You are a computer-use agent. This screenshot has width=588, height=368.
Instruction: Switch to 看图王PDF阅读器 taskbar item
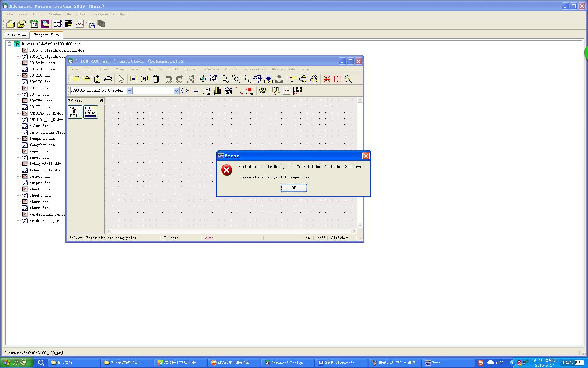tap(180, 363)
